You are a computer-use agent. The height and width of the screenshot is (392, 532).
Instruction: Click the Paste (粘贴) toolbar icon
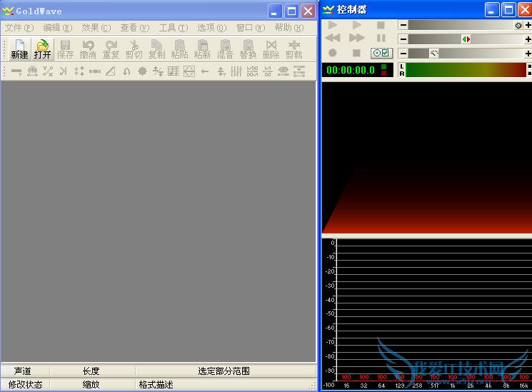tap(179, 49)
